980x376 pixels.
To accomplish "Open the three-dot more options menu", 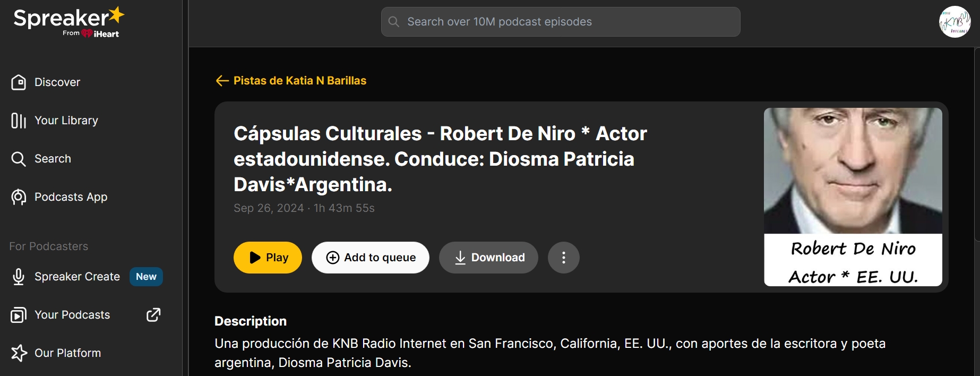I will click(x=564, y=258).
